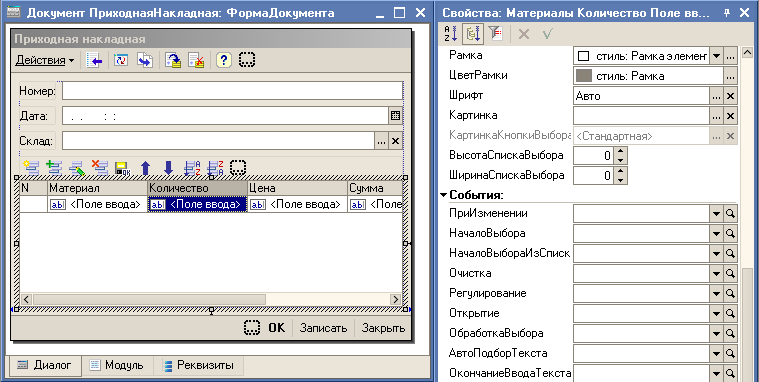The image size is (759, 382).
Task: Click the Записать button
Action: click(x=323, y=328)
